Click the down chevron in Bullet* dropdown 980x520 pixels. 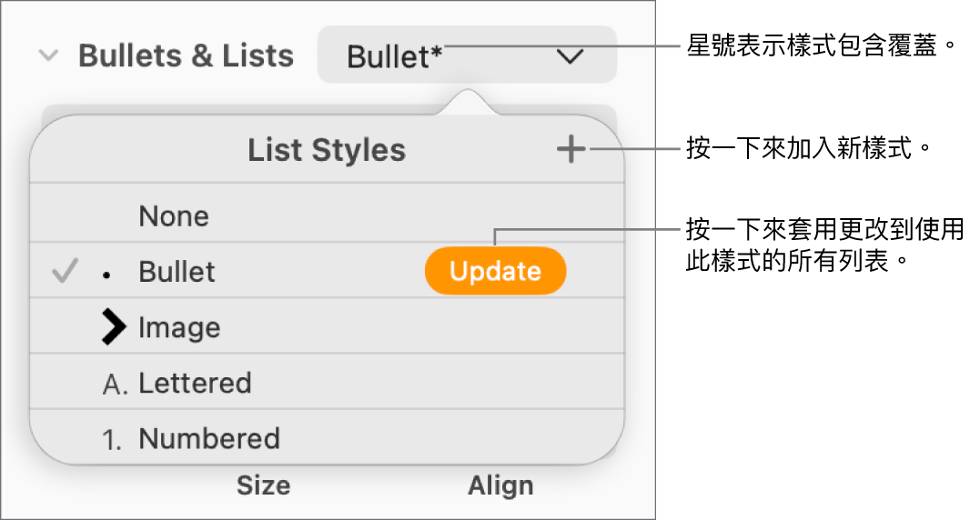pyautogui.click(x=570, y=57)
